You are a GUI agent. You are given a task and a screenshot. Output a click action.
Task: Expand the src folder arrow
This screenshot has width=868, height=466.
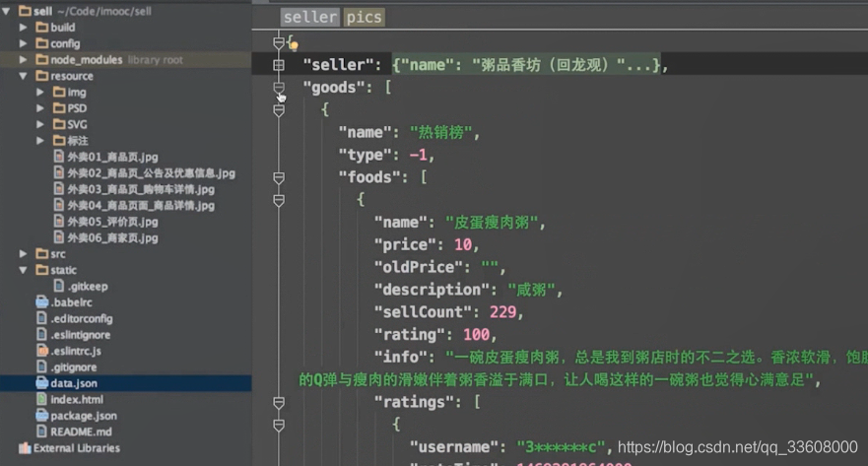coord(24,253)
